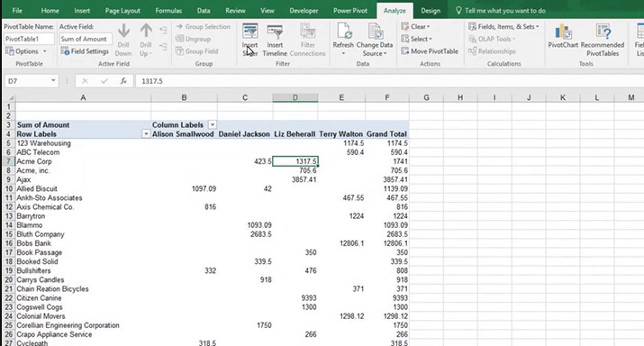Open the Column Labels filter dropdown
This screenshot has width=644, height=346.
click(x=213, y=124)
